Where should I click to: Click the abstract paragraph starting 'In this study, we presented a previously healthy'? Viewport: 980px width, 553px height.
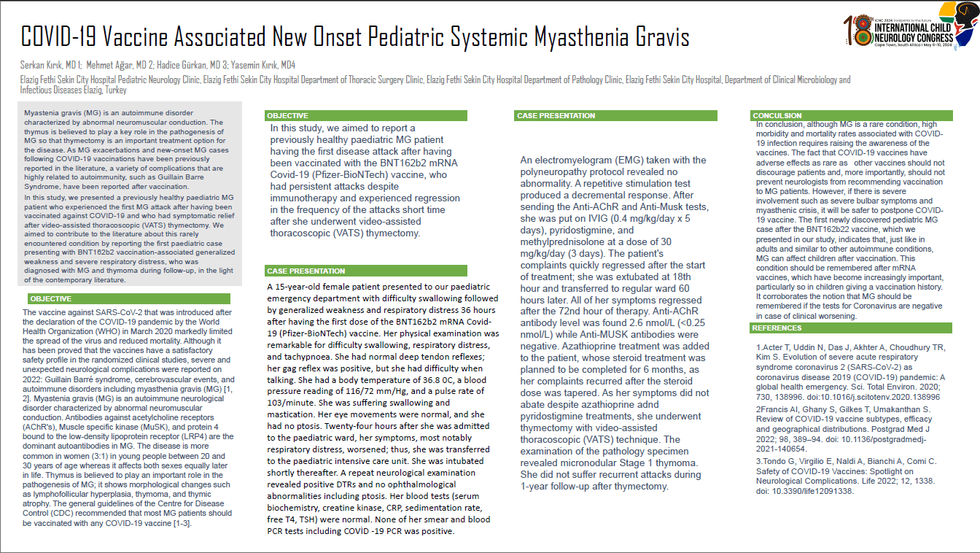point(129,239)
